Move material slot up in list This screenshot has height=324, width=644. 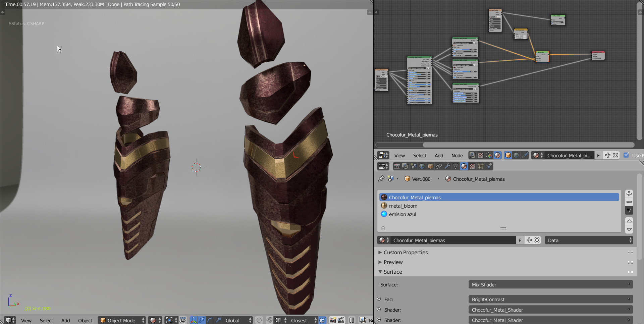(629, 221)
